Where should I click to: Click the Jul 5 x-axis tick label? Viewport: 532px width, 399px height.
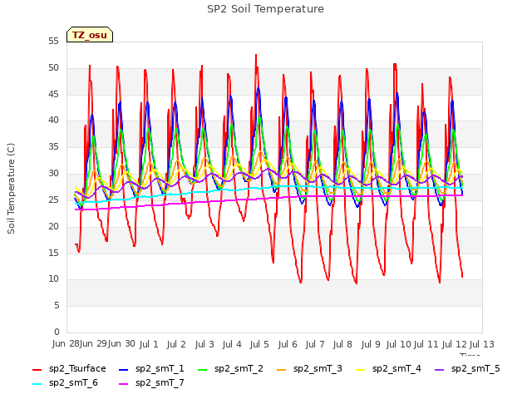pos(259,344)
